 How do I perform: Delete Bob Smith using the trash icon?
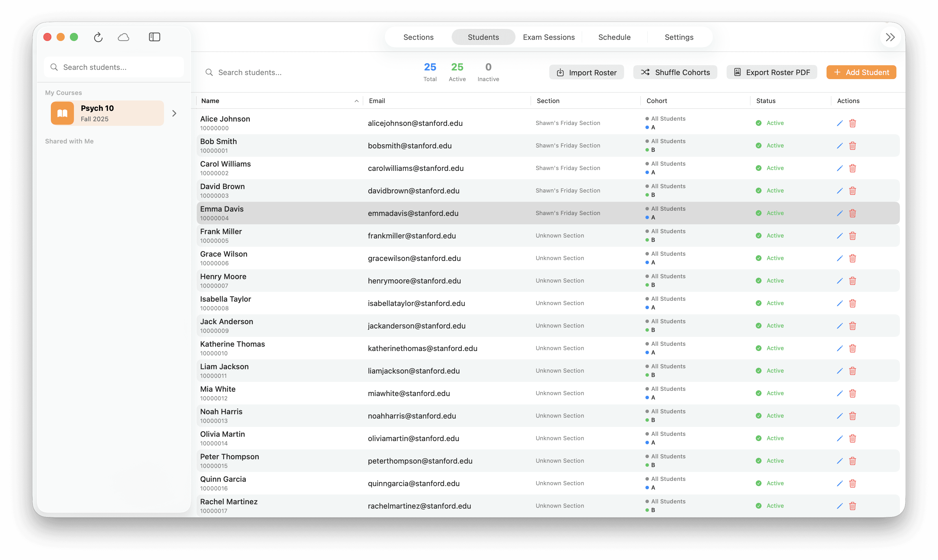pos(852,146)
